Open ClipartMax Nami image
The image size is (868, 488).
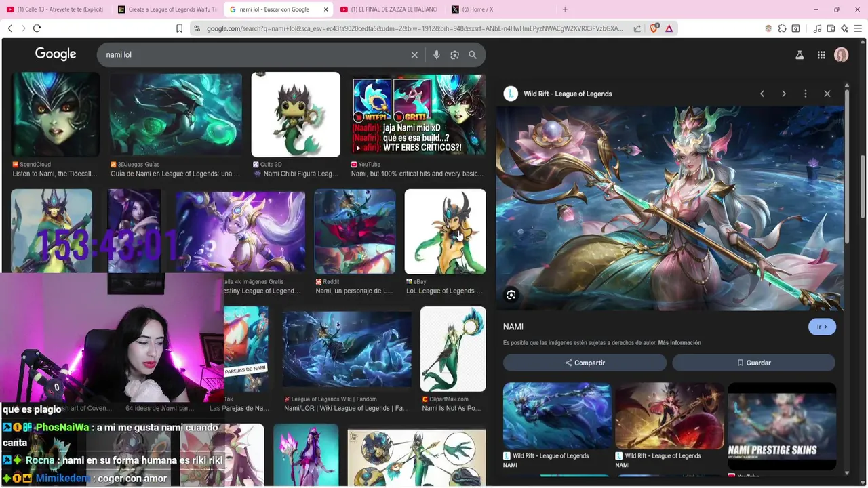coord(453,349)
